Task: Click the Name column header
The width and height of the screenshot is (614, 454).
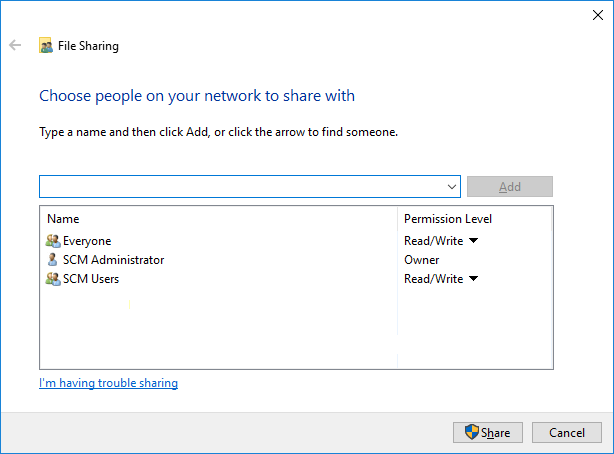Action: click(63, 219)
